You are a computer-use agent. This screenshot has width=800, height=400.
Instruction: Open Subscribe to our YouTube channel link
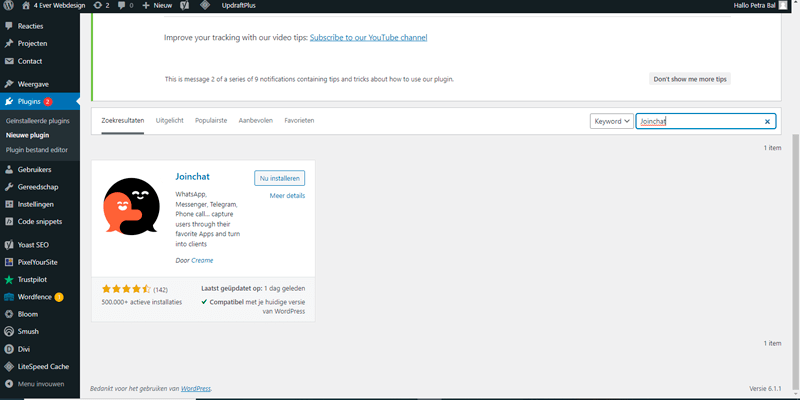[x=368, y=38]
